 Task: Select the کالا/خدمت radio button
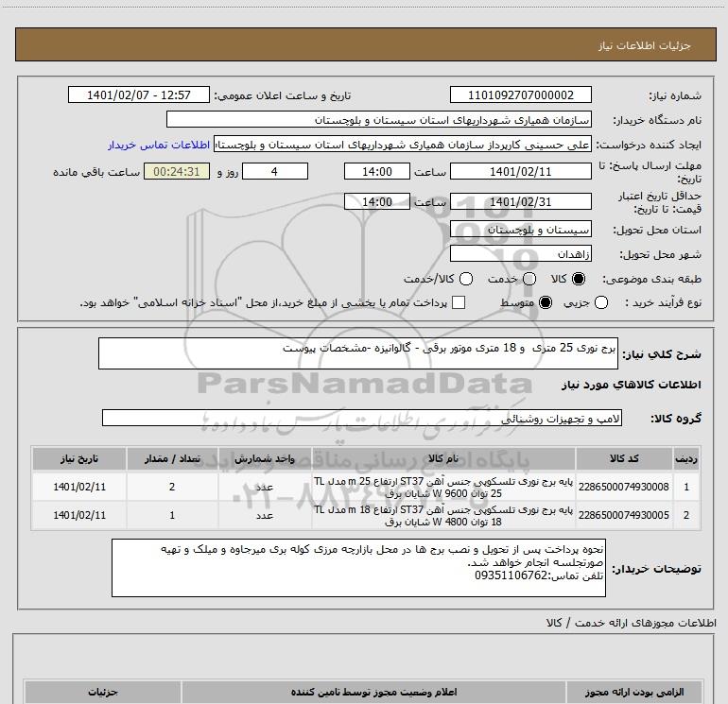click(x=466, y=279)
